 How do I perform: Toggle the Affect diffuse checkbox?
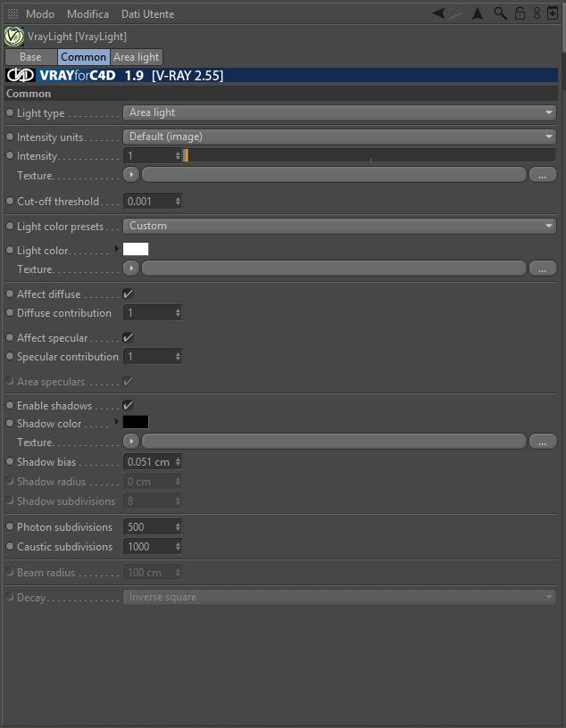tap(129, 294)
